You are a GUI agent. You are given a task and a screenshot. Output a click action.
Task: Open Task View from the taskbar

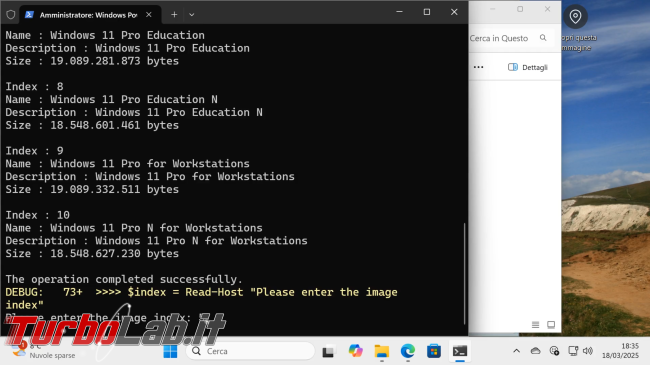click(x=328, y=351)
